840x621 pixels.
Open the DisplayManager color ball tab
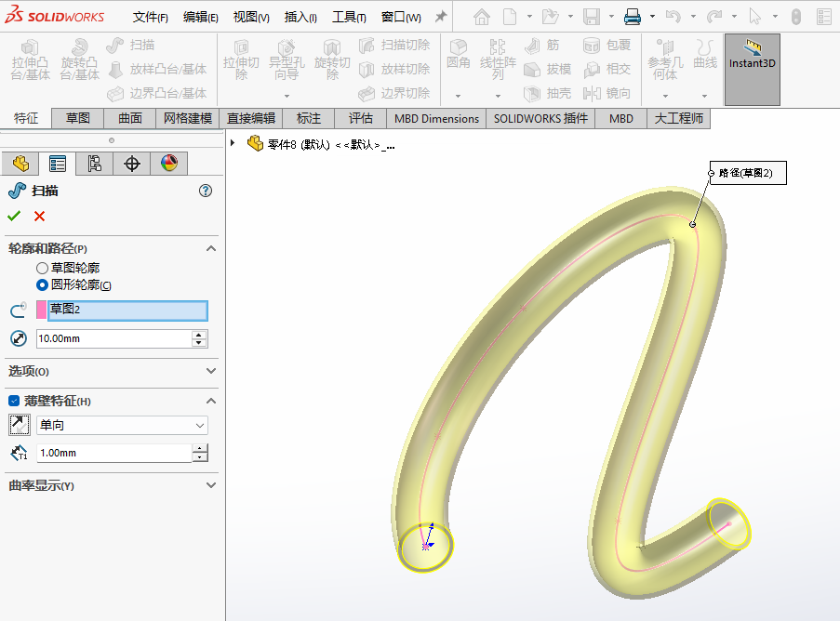pyautogui.click(x=168, y=164)
